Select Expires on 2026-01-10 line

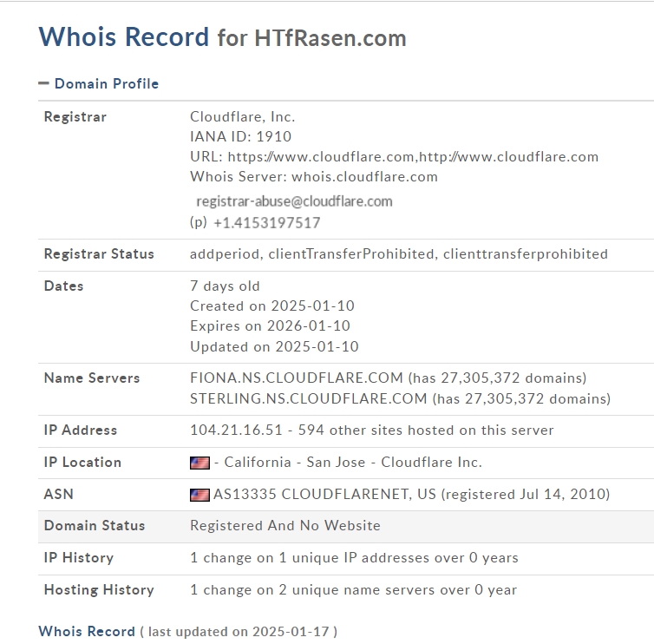coord(270,325)
